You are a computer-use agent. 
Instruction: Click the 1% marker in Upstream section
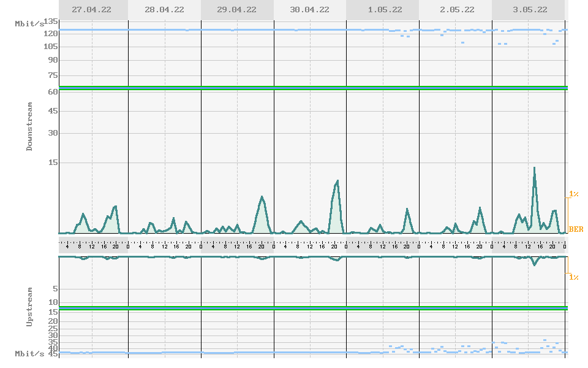(574, 277)
